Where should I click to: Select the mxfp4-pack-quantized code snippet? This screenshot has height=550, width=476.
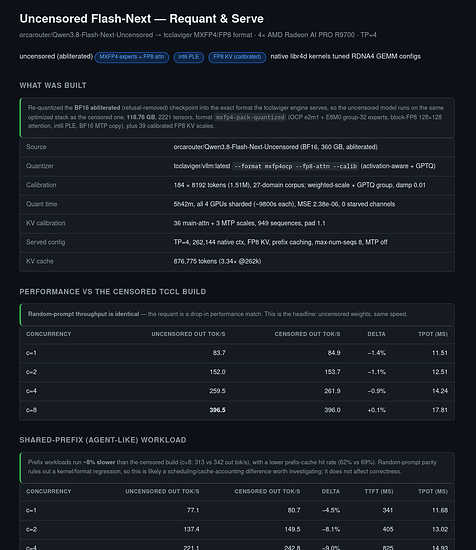coord(250,117)
